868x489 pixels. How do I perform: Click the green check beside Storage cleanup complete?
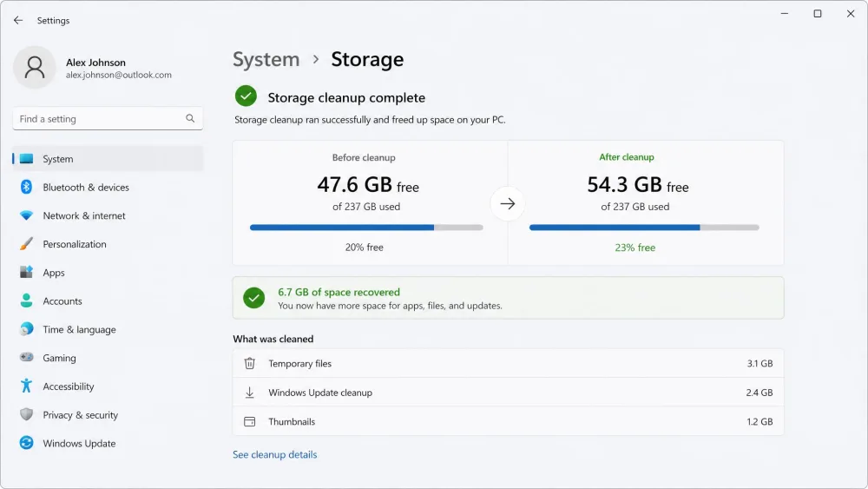point(246,96)
